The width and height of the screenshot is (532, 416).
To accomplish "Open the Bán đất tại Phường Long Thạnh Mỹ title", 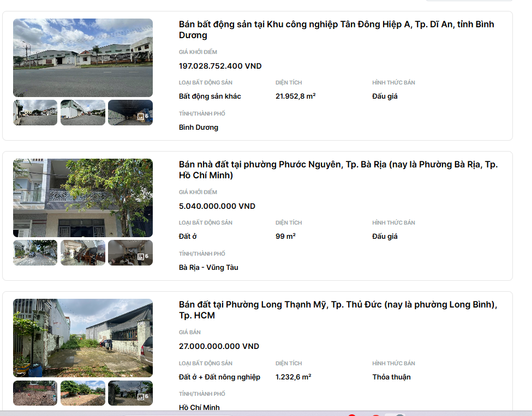I will 338,310.
